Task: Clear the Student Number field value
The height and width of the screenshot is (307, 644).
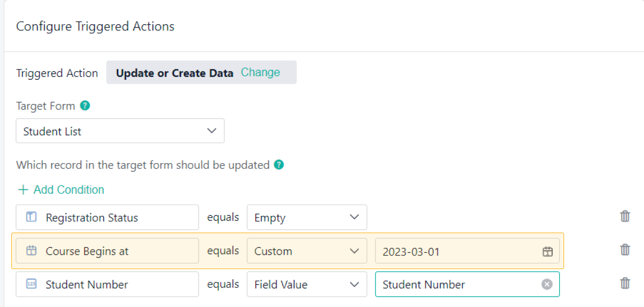Action: (547, 284)
